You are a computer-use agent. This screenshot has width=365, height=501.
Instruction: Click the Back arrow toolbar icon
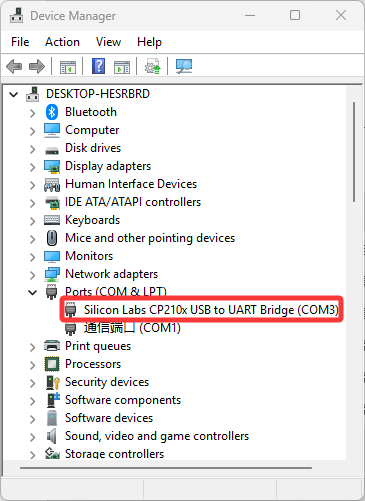pyautogui.click(x=14, y=66)
